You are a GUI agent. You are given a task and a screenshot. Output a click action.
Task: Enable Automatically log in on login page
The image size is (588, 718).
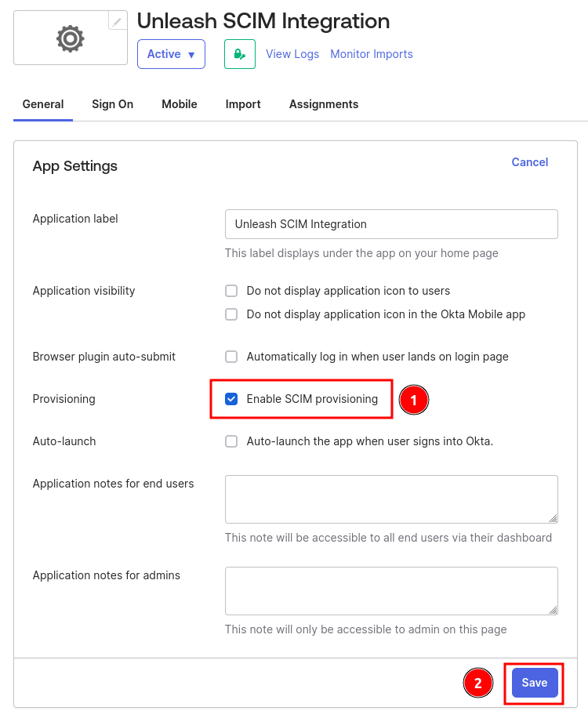click(231, 357)
